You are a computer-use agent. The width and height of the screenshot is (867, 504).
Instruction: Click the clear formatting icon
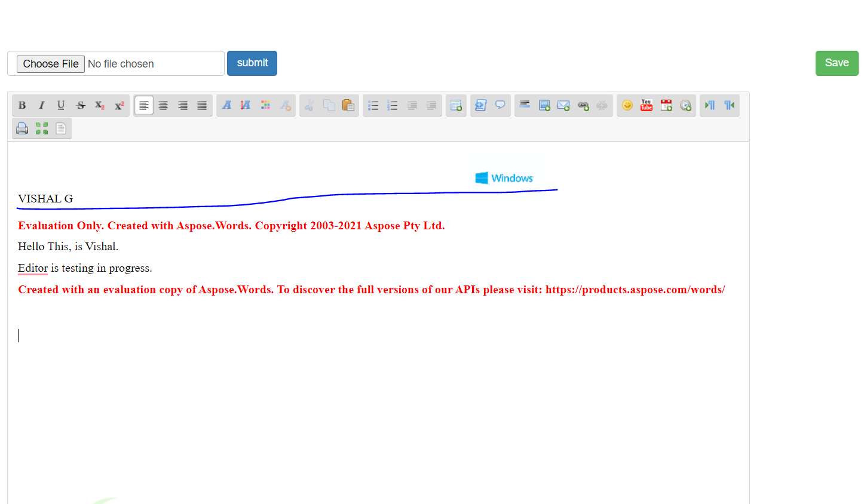point(285,106)
